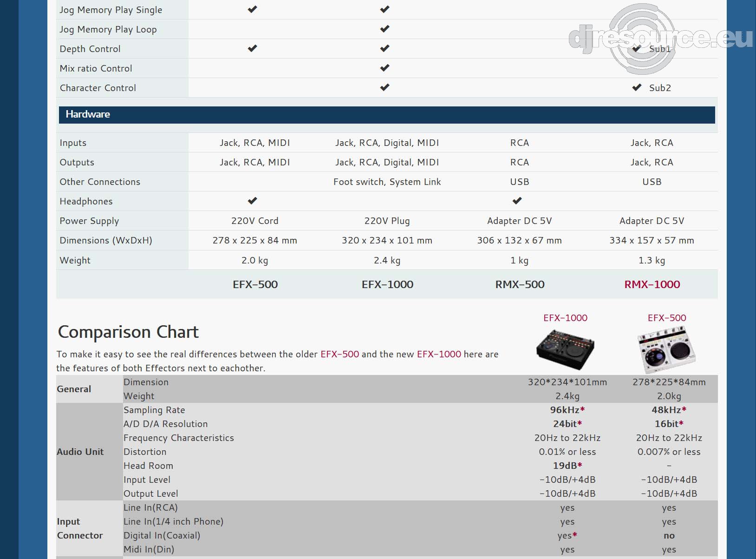Click the EFX-1000 product thumbnail image
This screenshot has width=756, height=559.
click(565, 350)
